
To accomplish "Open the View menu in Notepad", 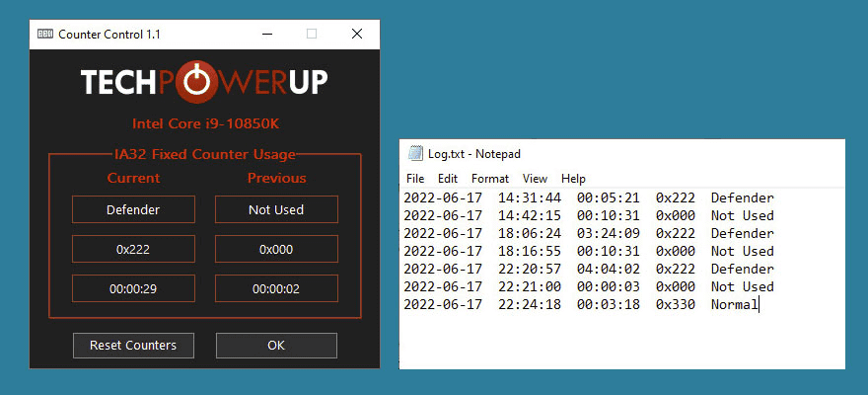I will [x=535, y=179].
